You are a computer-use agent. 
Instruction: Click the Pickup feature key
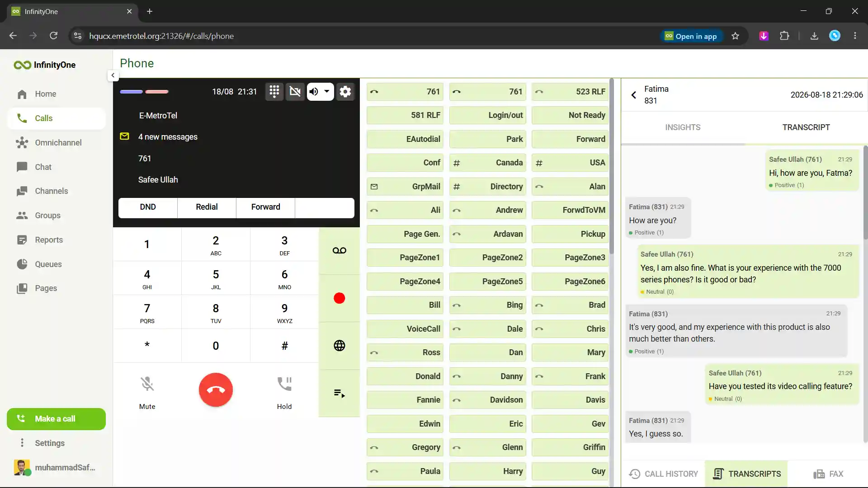tap(570, 234)
